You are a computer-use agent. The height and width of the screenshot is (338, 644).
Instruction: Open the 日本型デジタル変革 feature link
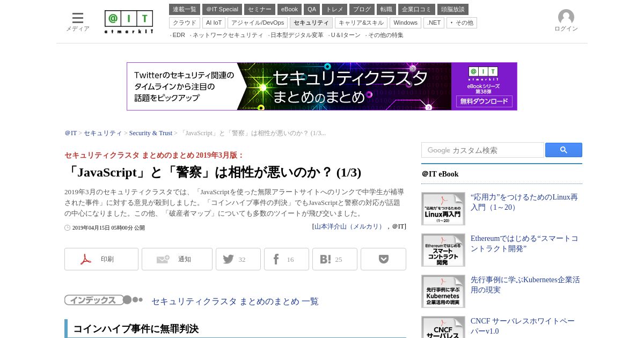297,35
